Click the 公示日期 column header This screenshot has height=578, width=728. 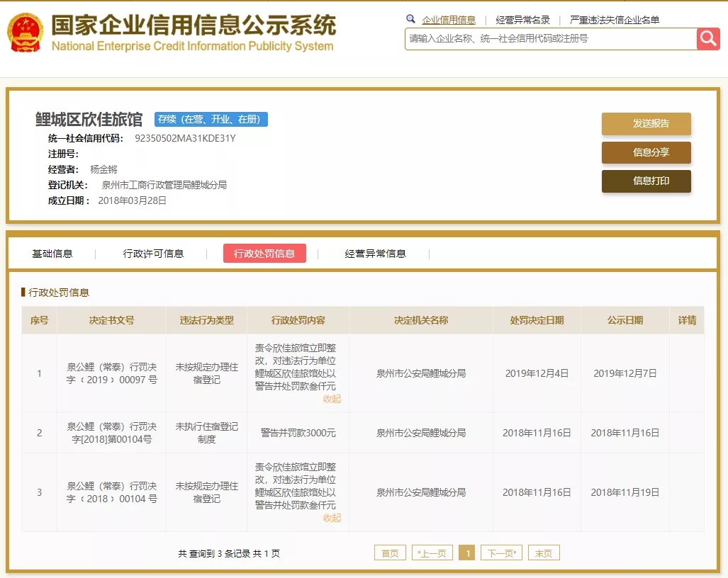pos(625,320)
